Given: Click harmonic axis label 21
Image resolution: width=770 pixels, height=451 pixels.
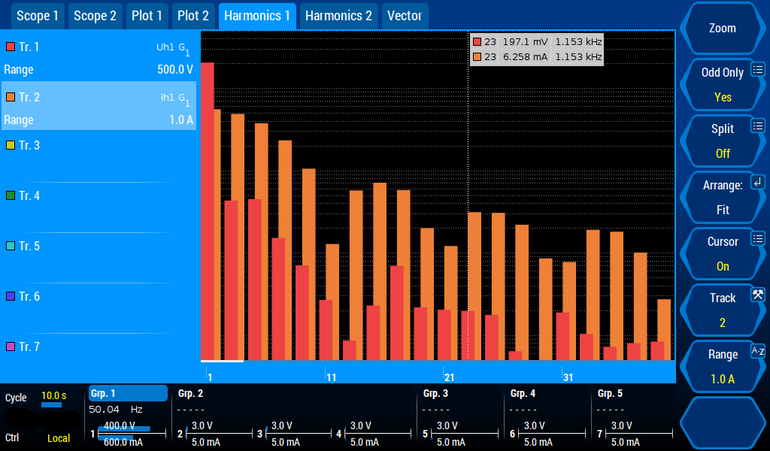Looking at the screenshot, I should [x=449, y=377].
